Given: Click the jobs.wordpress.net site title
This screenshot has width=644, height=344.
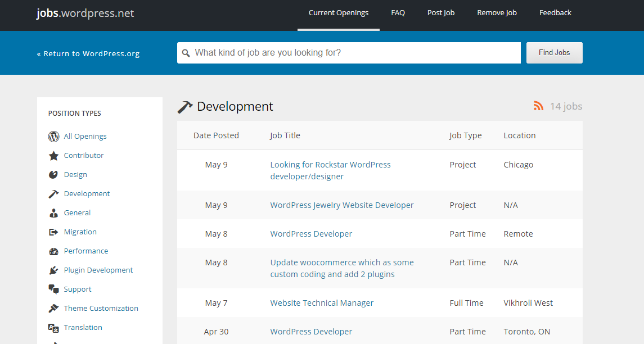Looking at the screenshot, I should pos(85,13).
